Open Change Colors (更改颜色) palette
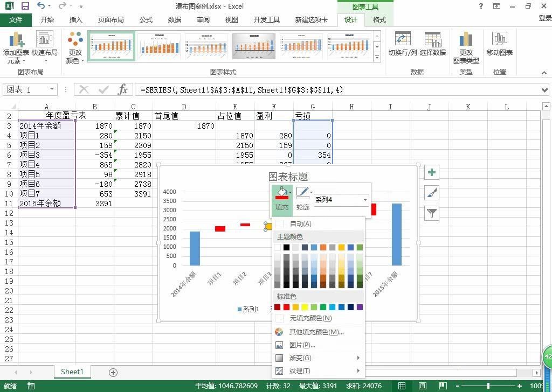This screenshot has height=392, width=552. (75, 47)
